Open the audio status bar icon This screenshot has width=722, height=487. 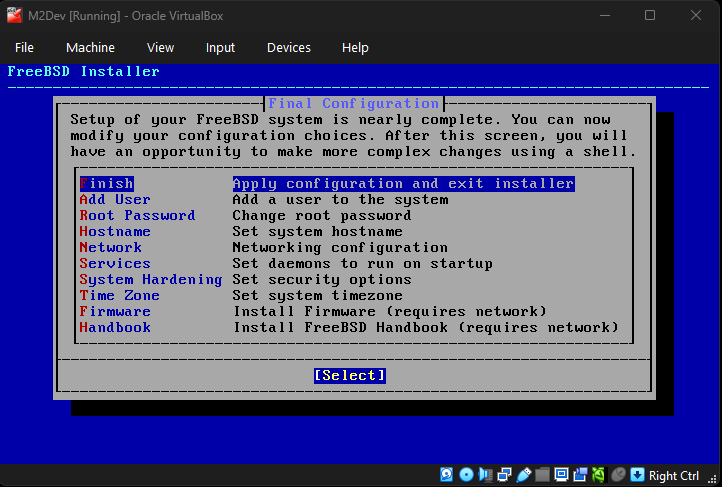(485, 475)
